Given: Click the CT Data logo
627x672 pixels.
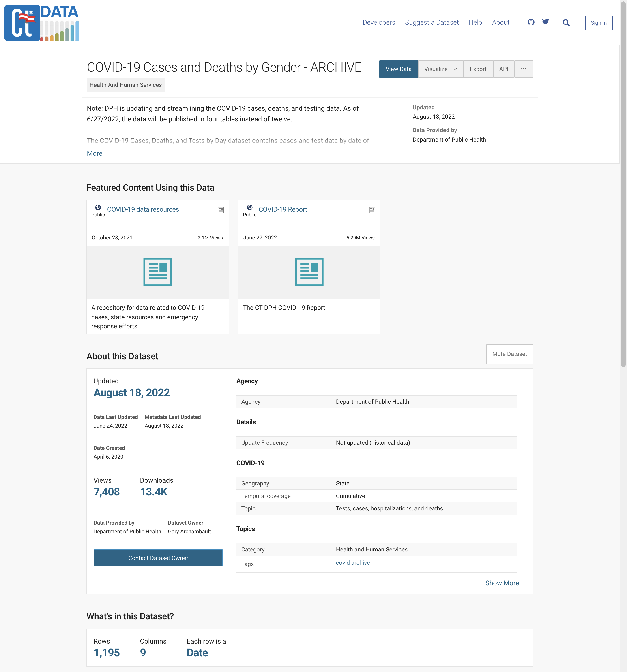Looking at the screenshot, I should pos(42,23).
